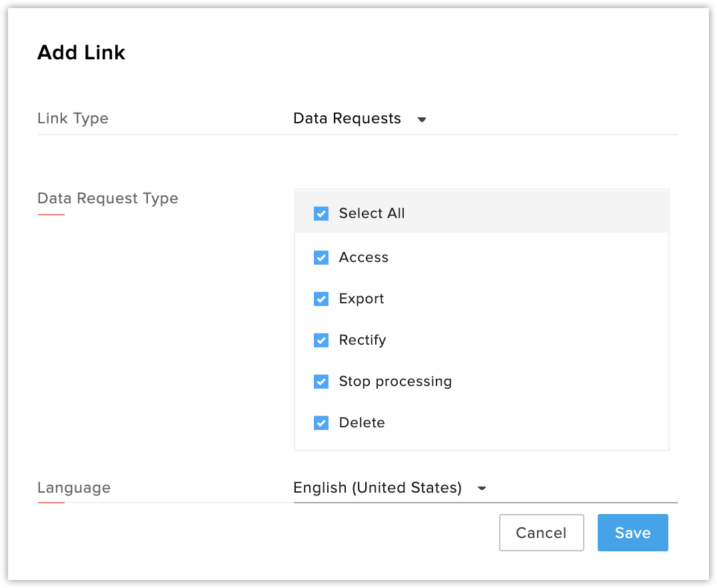
Task: Disable the Export checkbox
Action: [x=321, y=299]
